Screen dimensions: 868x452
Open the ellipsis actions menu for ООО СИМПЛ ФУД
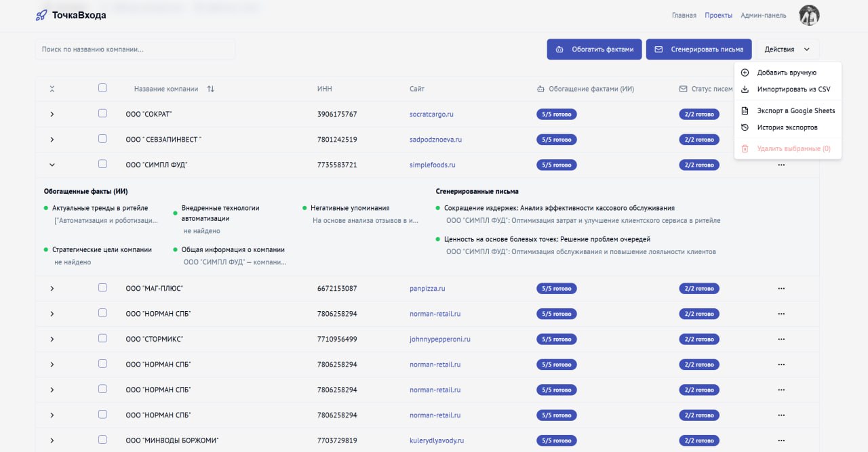point(781,165)
